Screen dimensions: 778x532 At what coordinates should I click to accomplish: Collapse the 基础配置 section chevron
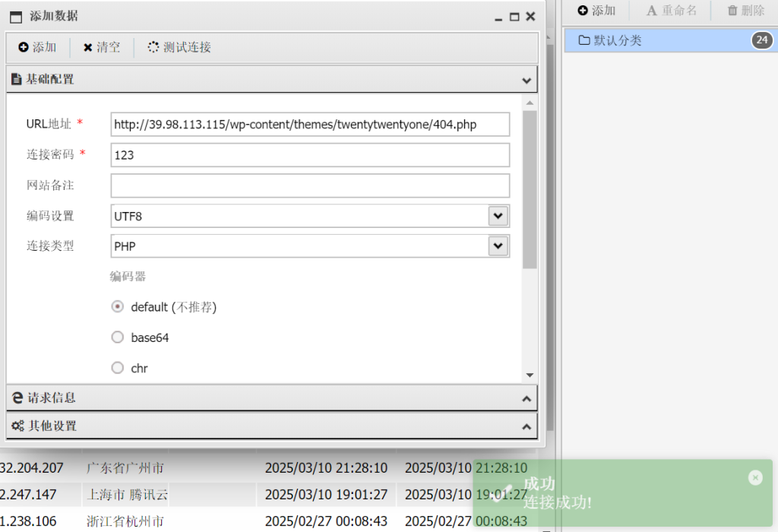tap(527, 80)
